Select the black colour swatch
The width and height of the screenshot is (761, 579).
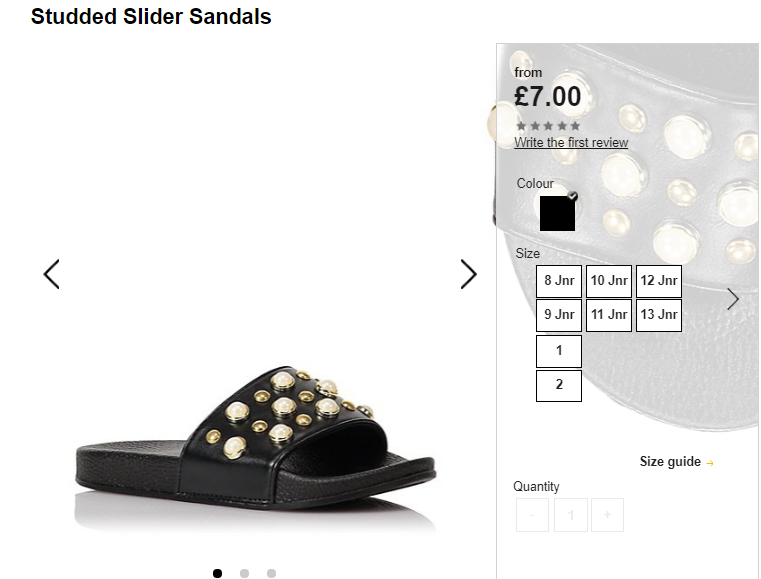pos(557,214)
